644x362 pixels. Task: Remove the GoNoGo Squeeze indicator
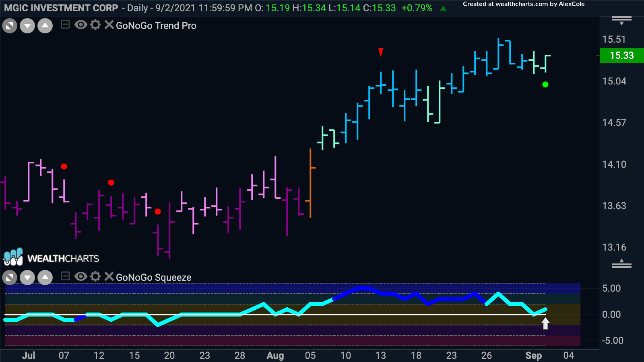click(x=109, y=276)
